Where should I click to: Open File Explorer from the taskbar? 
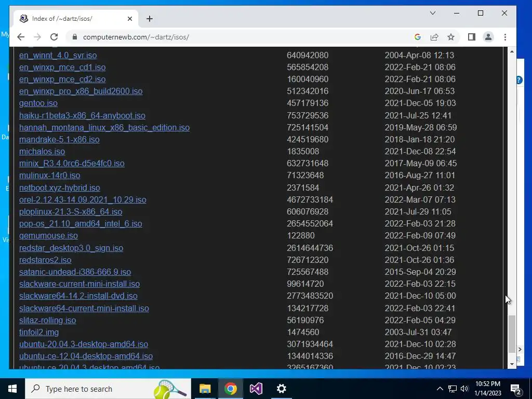point(205,389)
